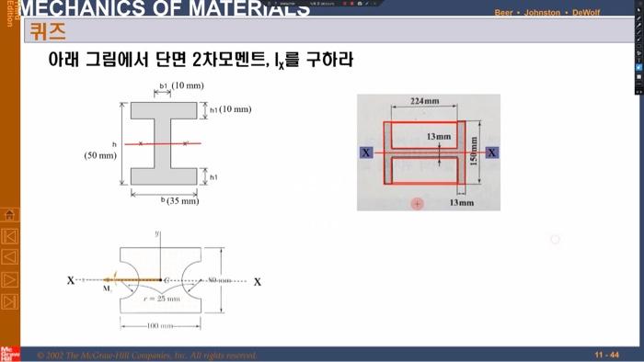Select the pointer tool at the top of the annotation toolbar
The width and height of the screenshot is (644, 362).
(x=638, y=10)
